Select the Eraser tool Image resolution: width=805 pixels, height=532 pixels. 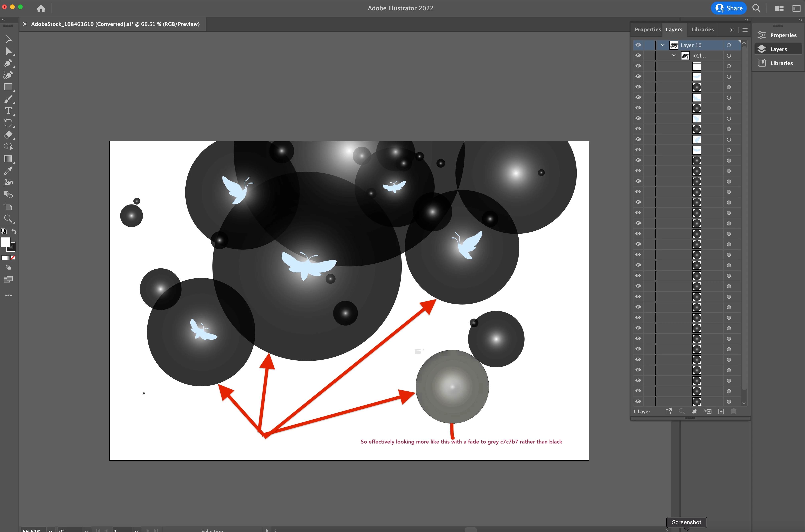click(8, 135)
